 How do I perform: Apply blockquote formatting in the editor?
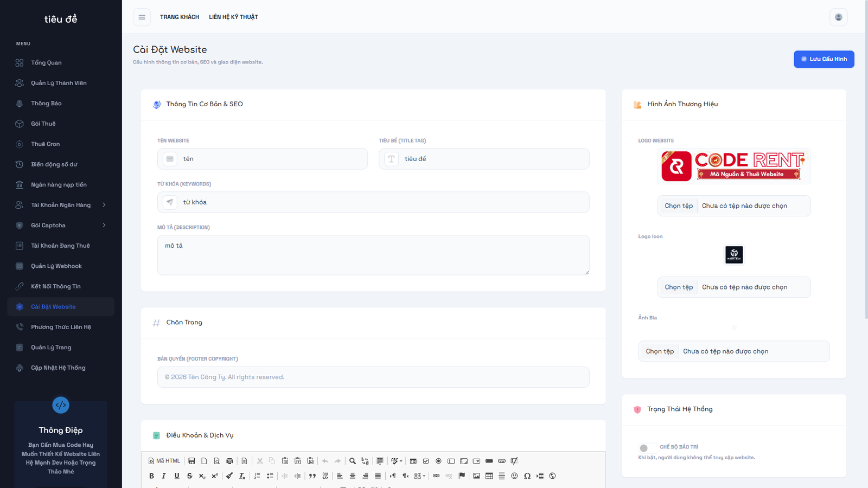pos(312,476)
